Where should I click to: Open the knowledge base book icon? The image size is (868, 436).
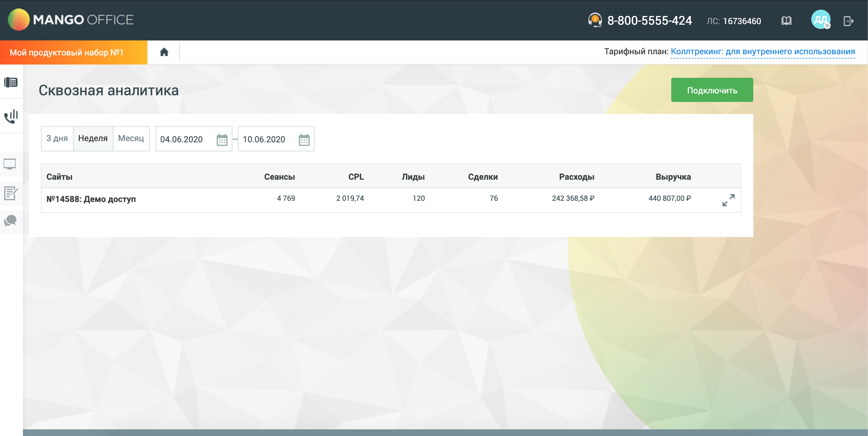click(786, 21)
